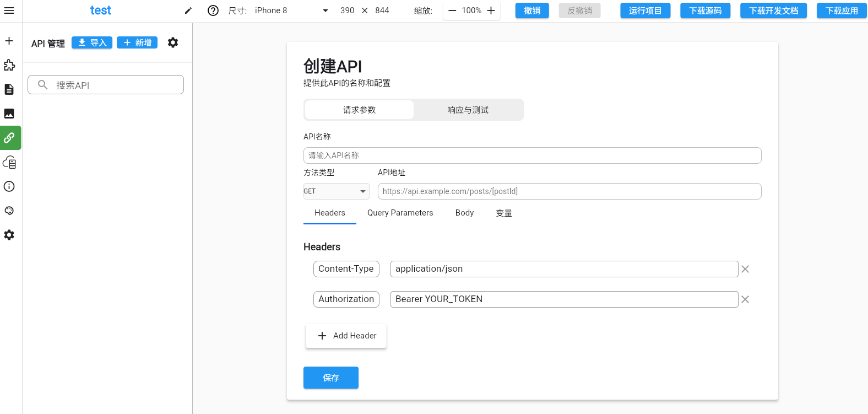This screenshot has width=868, height=414.
Task: Click the 反撤销 redo button
Action: click(x=579, y=10)
